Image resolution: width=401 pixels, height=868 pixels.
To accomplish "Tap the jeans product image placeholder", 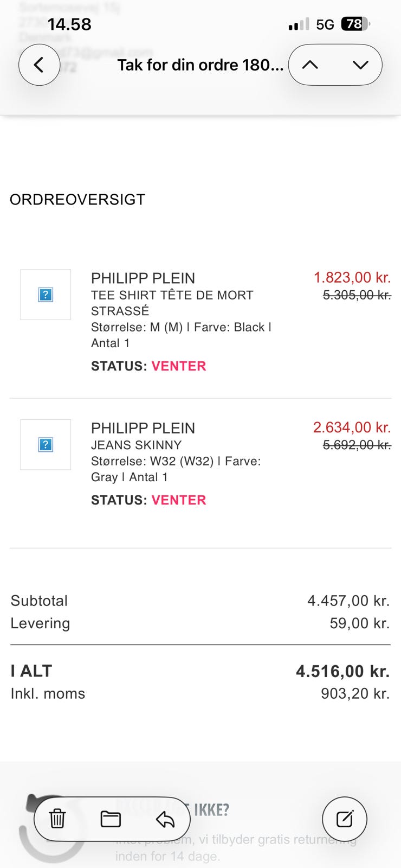I will (46, 444).
